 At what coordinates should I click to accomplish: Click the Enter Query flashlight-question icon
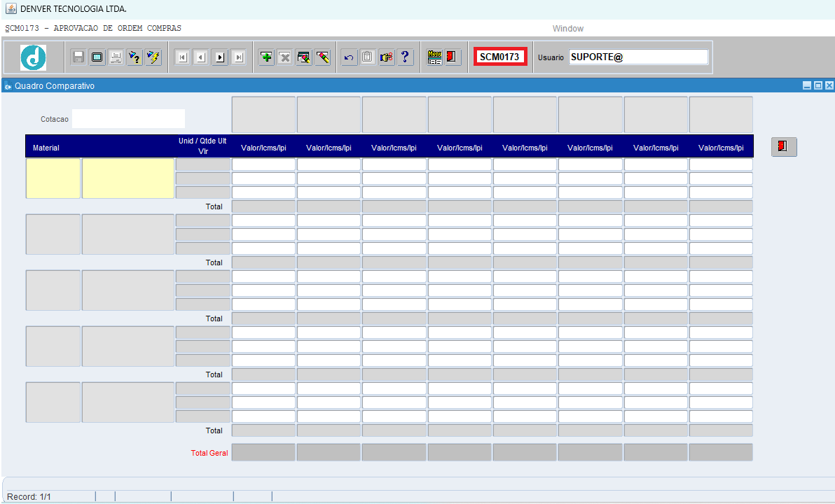[x=134, y=57]
